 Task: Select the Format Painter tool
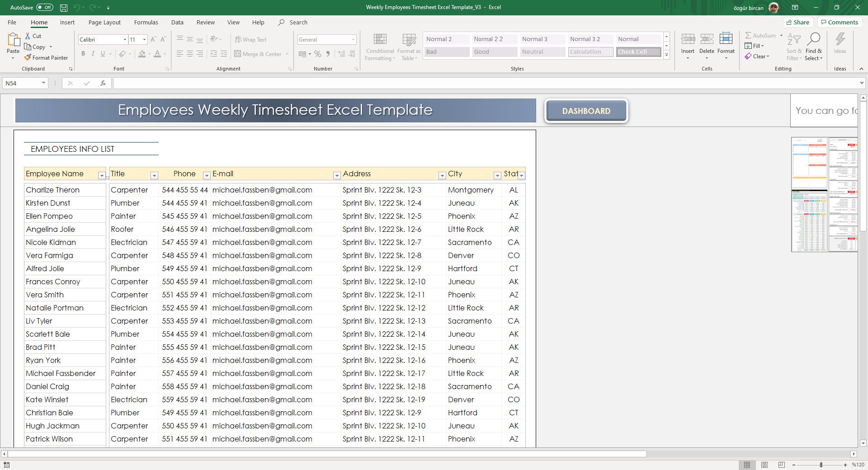coord(46,57)
